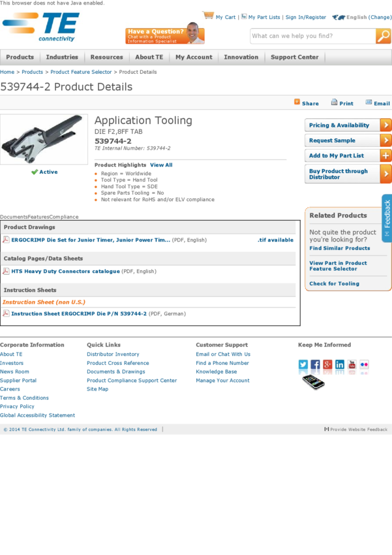Click View Part in Product Feature Selector
392x555 pixels.
pos(338,266)
